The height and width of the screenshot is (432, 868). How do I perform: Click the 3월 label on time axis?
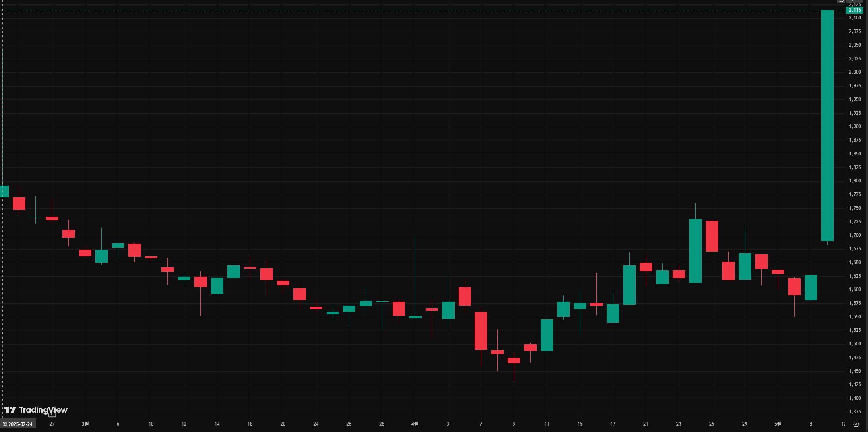85,424
